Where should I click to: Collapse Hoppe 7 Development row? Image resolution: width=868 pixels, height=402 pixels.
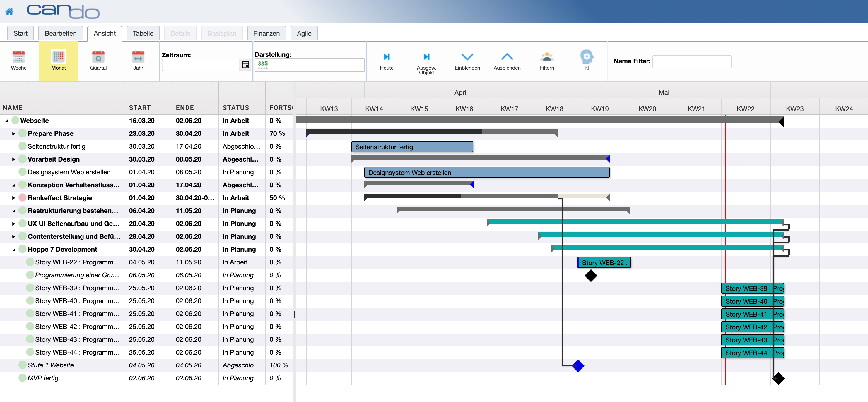tap(13, 250)
